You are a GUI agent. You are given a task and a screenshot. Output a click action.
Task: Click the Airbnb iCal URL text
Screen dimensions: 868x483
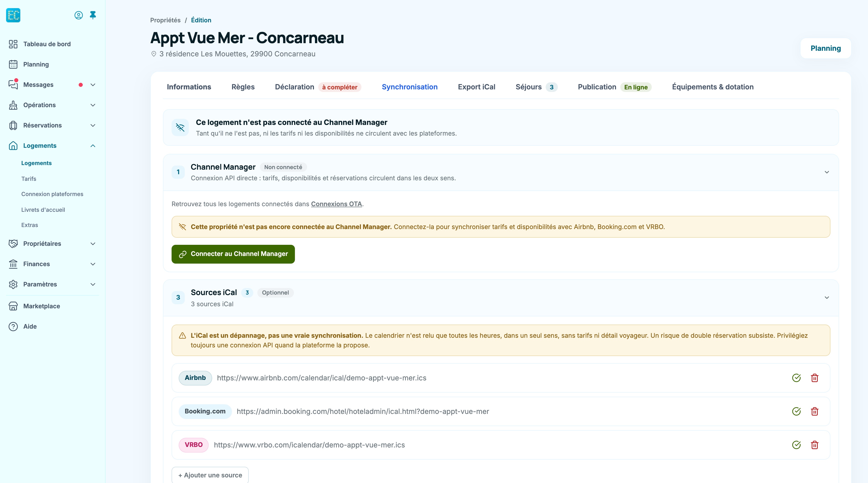tap(322, 378)
